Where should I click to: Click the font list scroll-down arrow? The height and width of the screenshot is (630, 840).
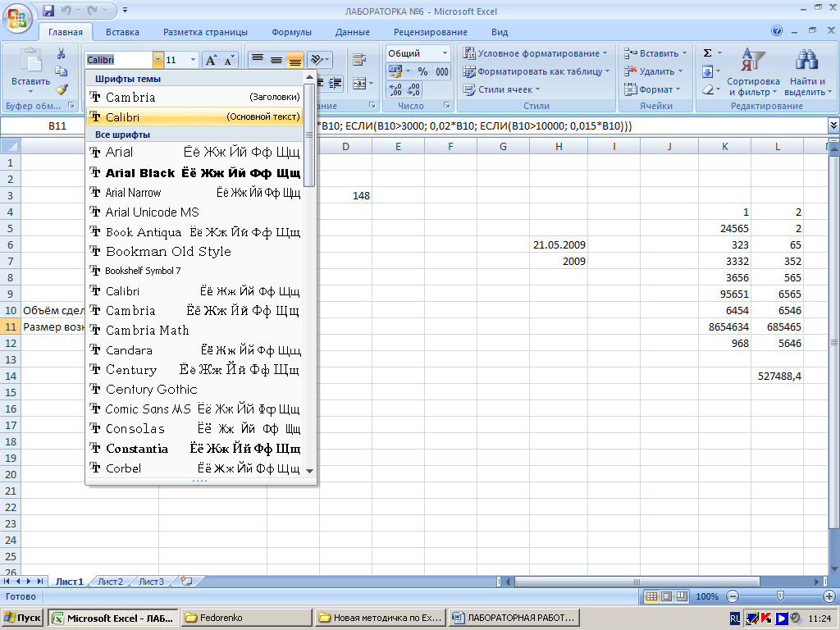point(309,470)
